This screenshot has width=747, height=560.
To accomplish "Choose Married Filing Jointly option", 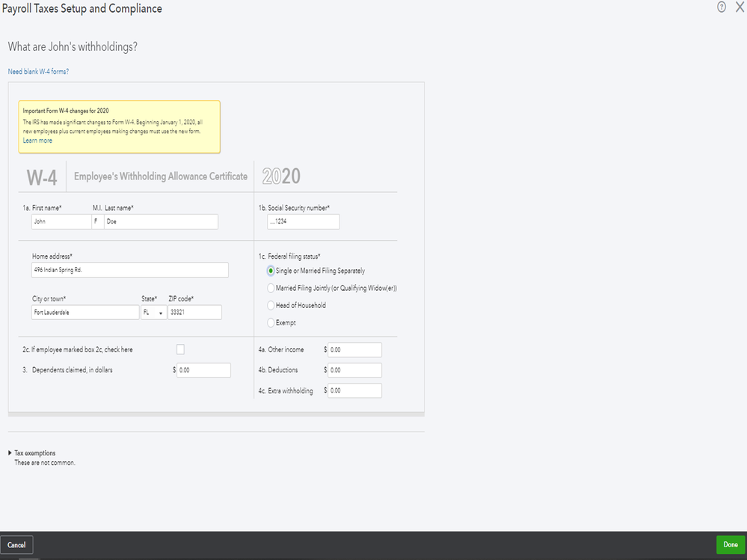I will click(271, 288).
